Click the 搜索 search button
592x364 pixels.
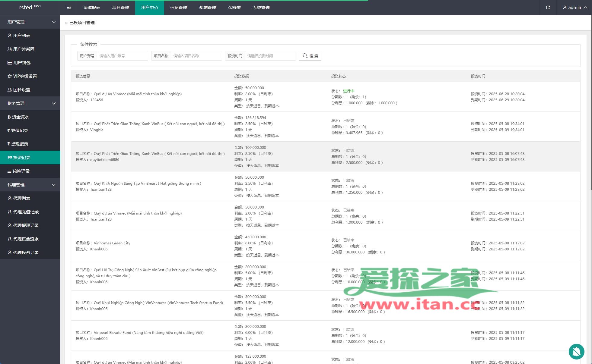pyautogui.click(x=310, y=56)
